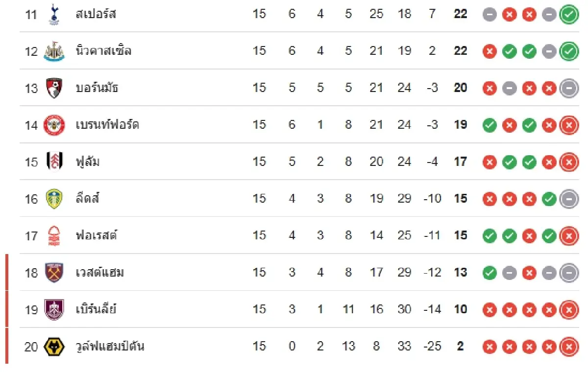Open the West Ham crest icon
Image resolution: width=588 pixels, height=372 pixels.
point(54,273)
